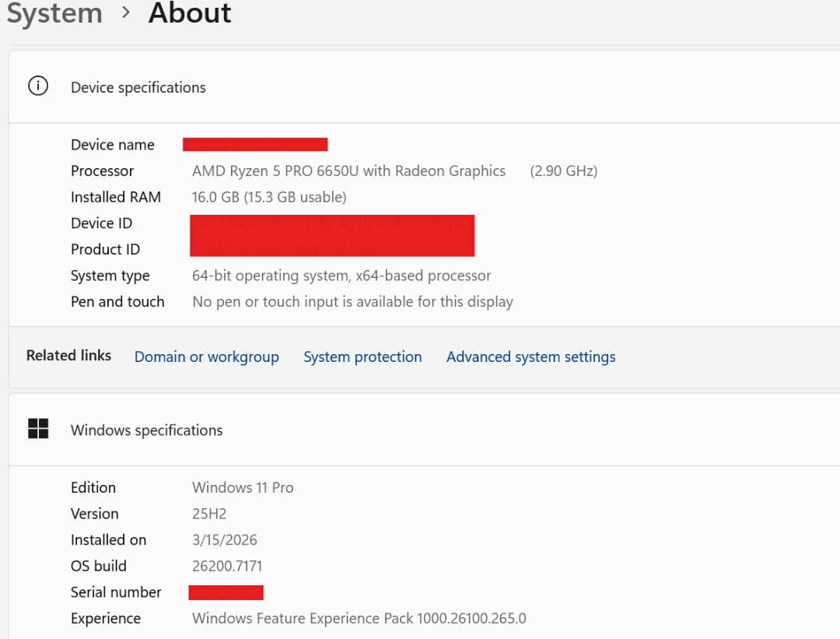Go back to System in the breadcrumb

(54, 12)
